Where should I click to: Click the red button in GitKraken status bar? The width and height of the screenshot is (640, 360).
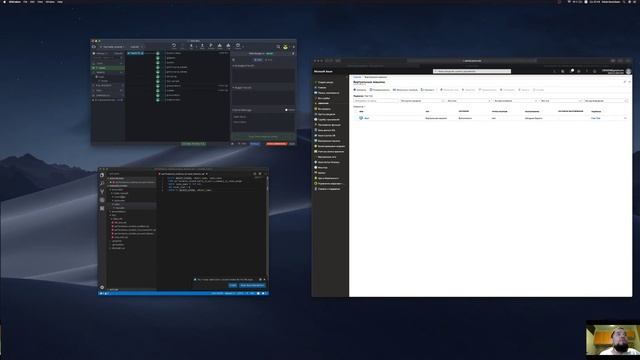tap(276, 144)
